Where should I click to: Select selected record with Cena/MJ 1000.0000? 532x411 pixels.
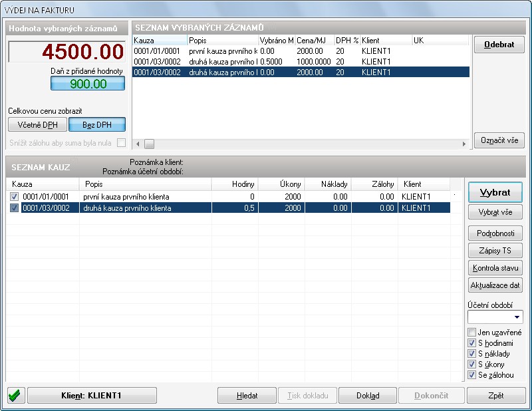pos(301,61)
